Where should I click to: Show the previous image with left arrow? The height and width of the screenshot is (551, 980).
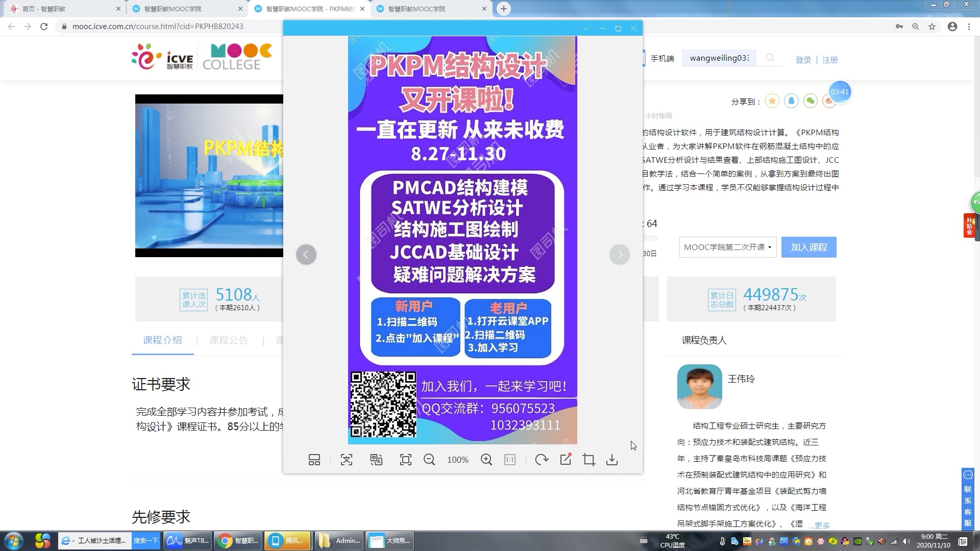pyautogui.click(x=306, y=254)
